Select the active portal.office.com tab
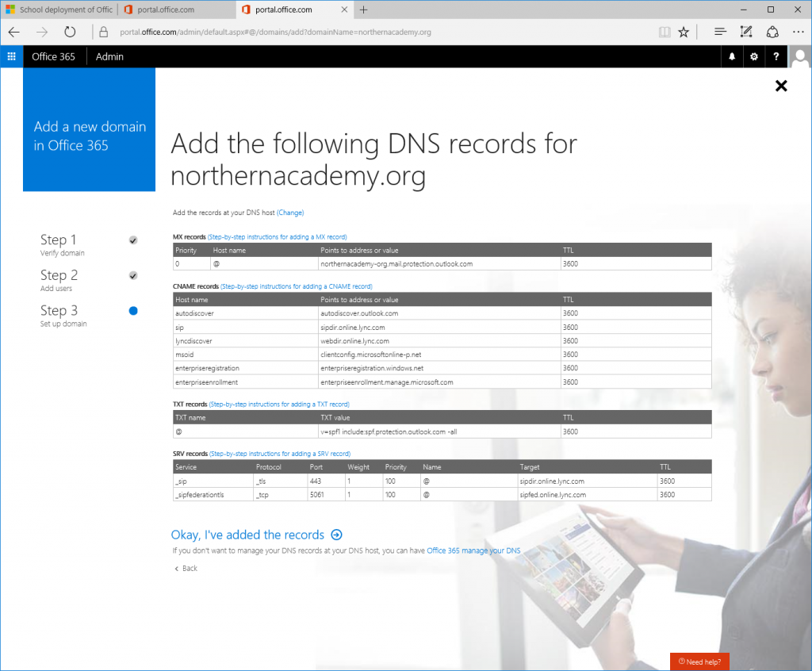 [x=295, y=10]
